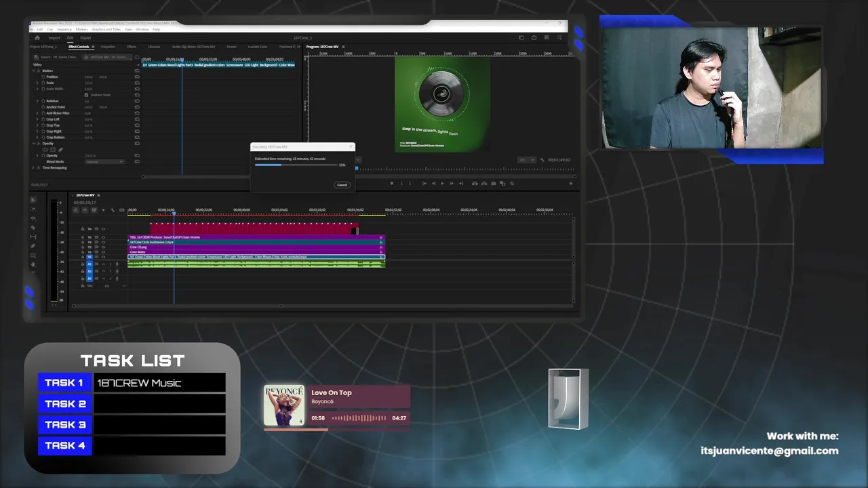Open the Premiere Pro Home screen icon
The width and height of the screenshot is (868, 488).
pos(37,38)
